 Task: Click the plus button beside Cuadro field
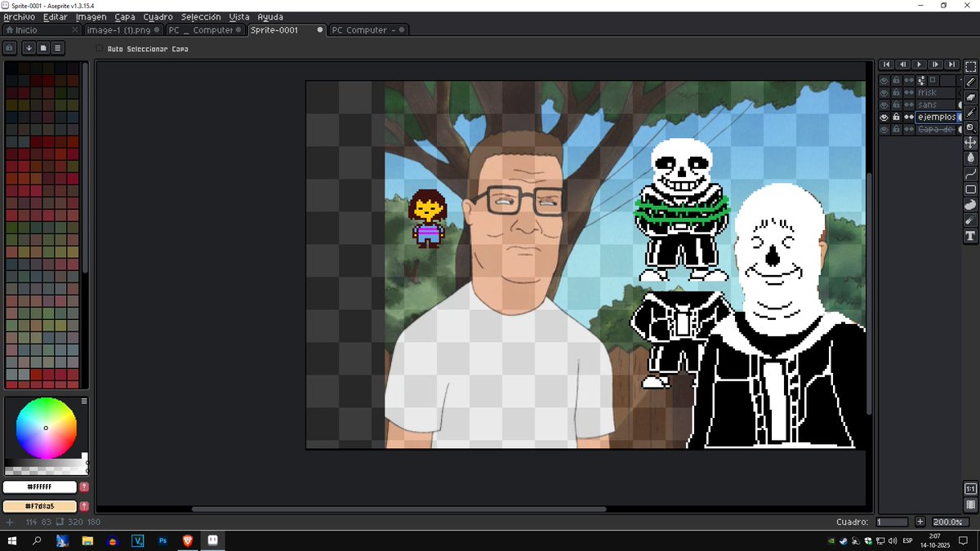(x=920, y=522)
